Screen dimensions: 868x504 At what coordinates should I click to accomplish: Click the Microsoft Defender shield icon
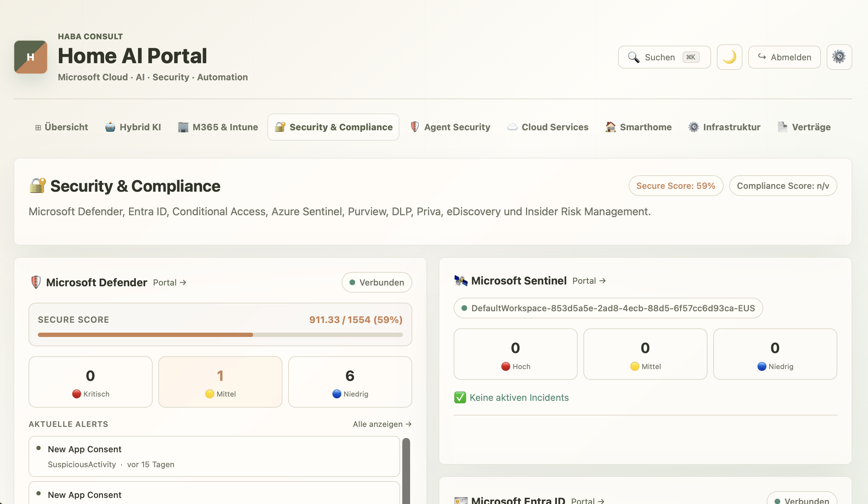pyautogui.click(x=36, y=282)
